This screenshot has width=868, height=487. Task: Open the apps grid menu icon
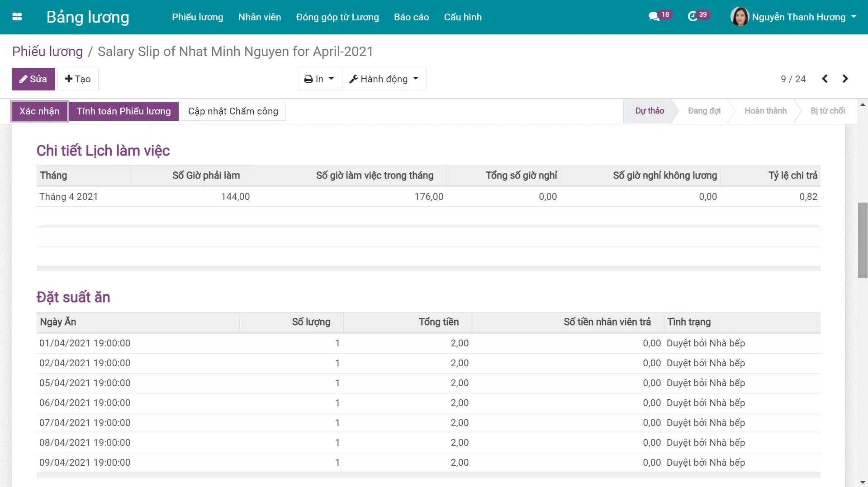point(17,17)
